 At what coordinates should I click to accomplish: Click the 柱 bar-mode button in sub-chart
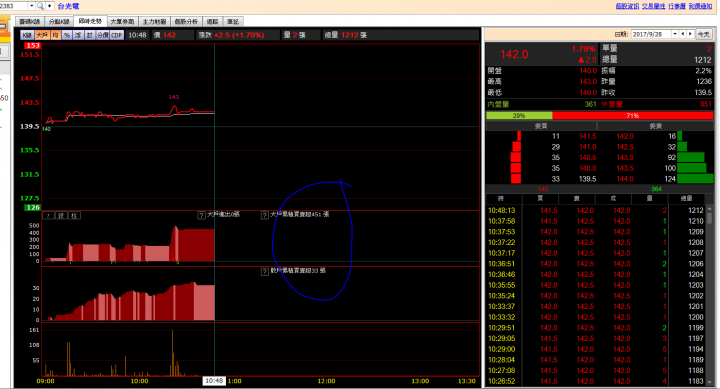click(73, 215)
